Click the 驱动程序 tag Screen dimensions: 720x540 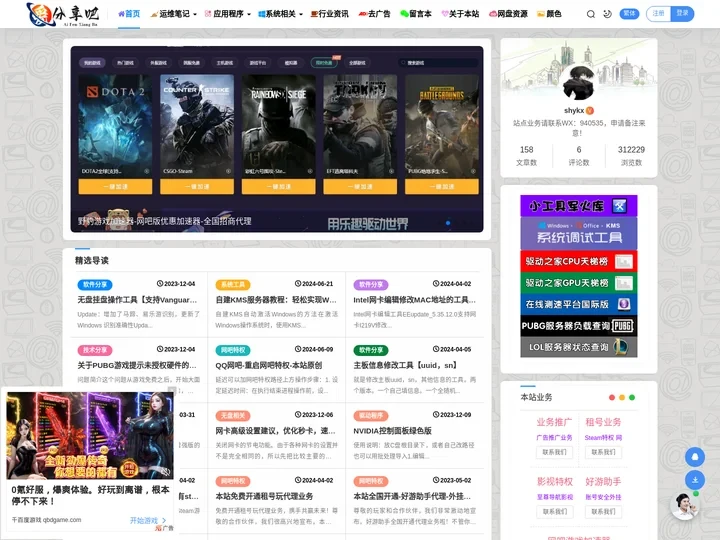[371, 416]
